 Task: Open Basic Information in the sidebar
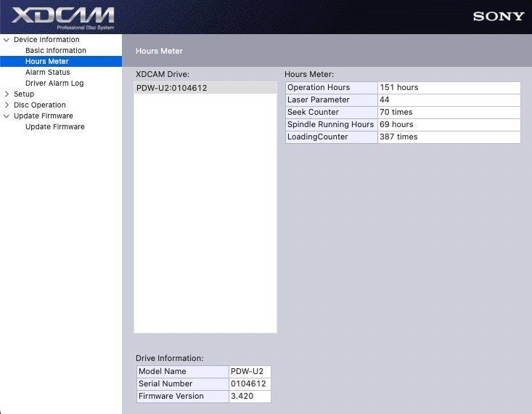[x=55, y=51]
